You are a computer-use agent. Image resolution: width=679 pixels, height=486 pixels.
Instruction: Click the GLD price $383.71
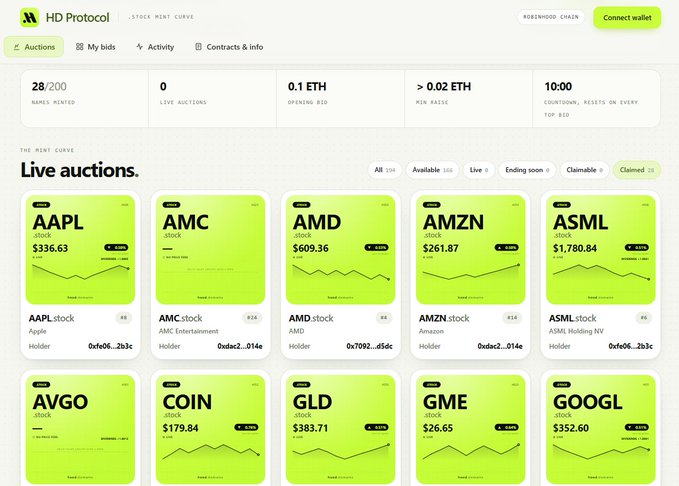[x=310, y=428]
